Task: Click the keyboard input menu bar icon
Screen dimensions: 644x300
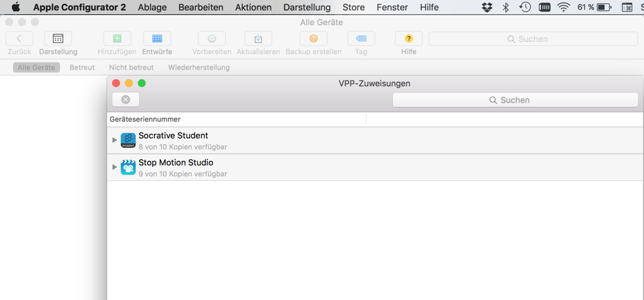Action: click(627, 7)
